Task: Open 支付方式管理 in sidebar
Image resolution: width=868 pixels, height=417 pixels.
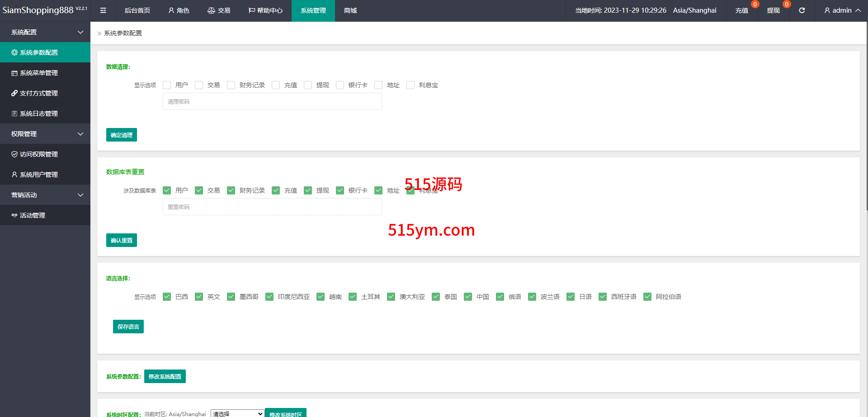Action: point(38,93)
